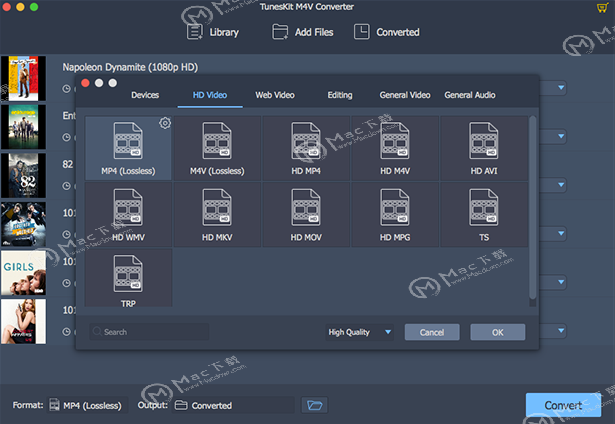Click the format Search field
615x424 pixels.
coord(149,332)
